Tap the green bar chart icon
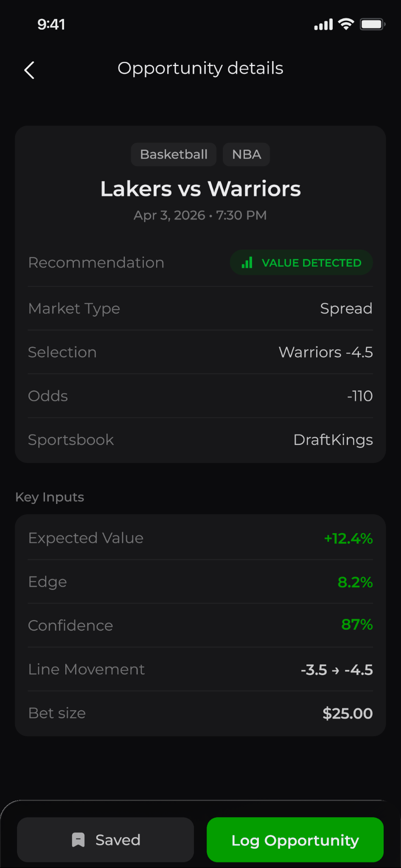This screenshot has width=401, height=868. 247,262
